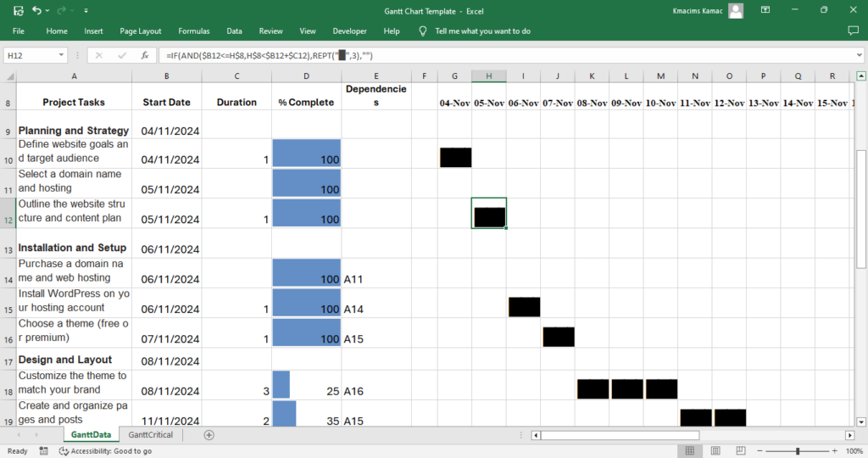This screenshot has width=868, height=458.
Task: Expand the formula bar chevron
Action: tap(860, 55)
